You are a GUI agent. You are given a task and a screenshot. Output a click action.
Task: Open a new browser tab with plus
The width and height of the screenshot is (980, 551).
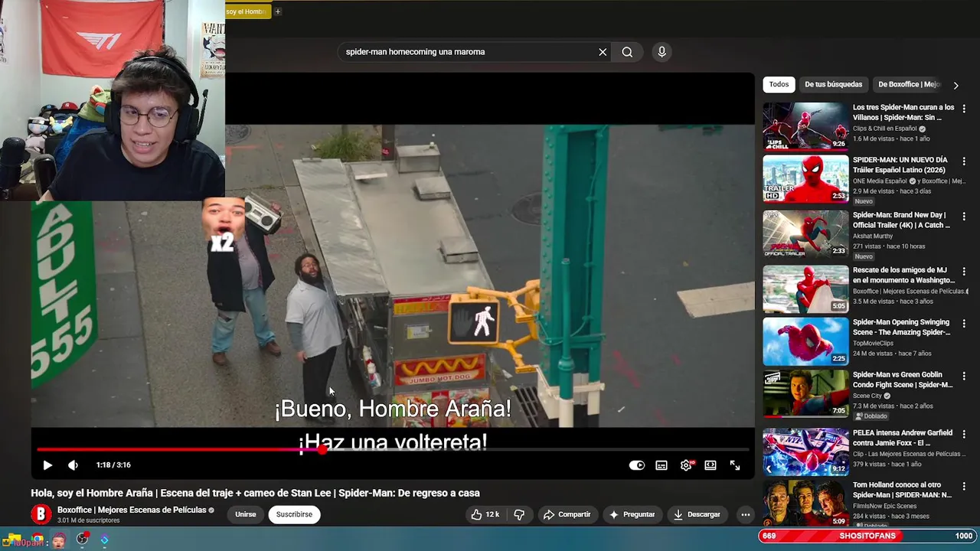tap(278, 11)
